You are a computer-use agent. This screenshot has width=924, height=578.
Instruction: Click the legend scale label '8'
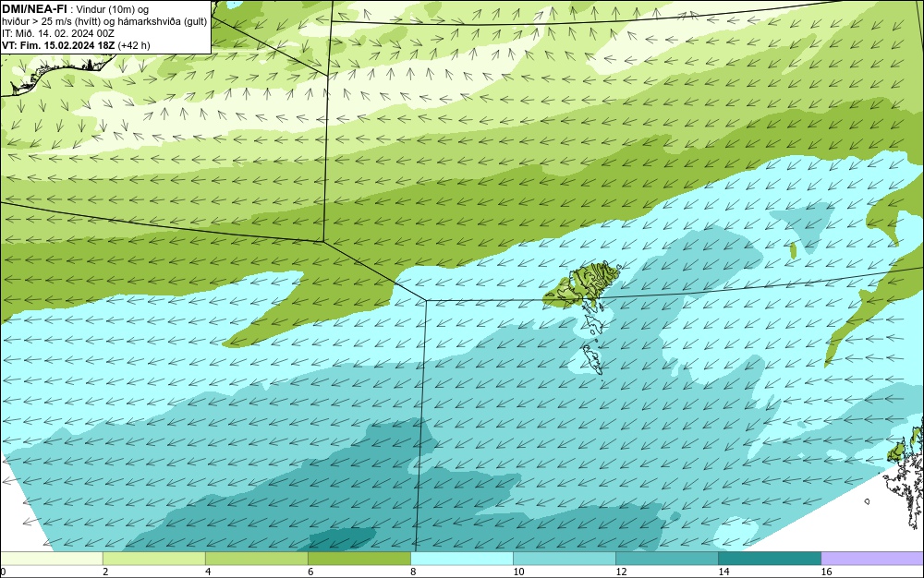(413, 572)
